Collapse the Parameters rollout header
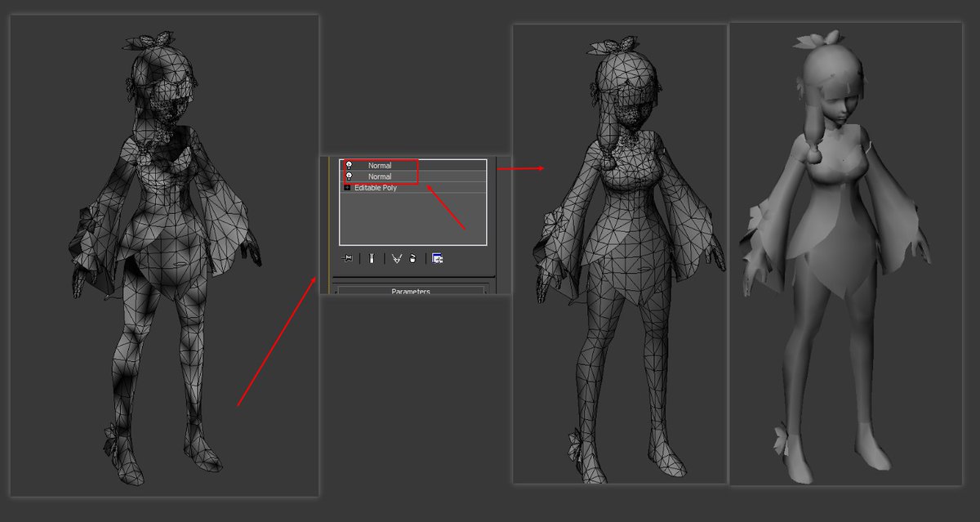Image resolution: width=980 pixels, height=522 pixels. (411, 291)
